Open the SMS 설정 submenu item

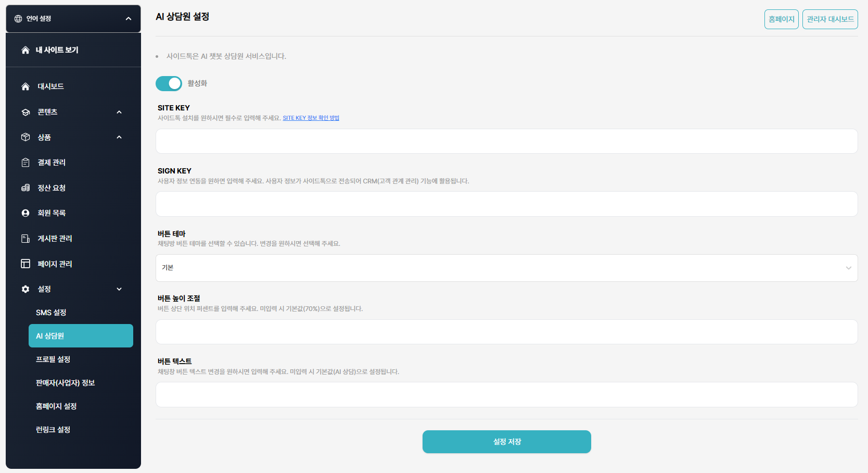point(51,313)
